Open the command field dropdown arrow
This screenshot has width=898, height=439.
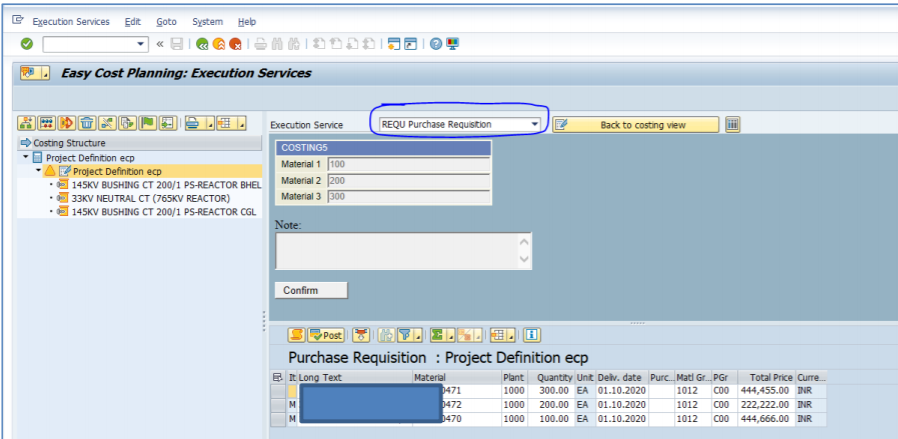[x=141, y=44]
